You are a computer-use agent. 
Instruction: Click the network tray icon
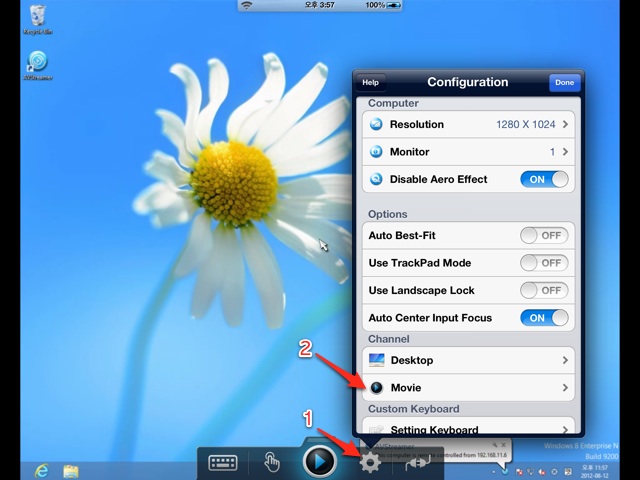coord(530,472)
